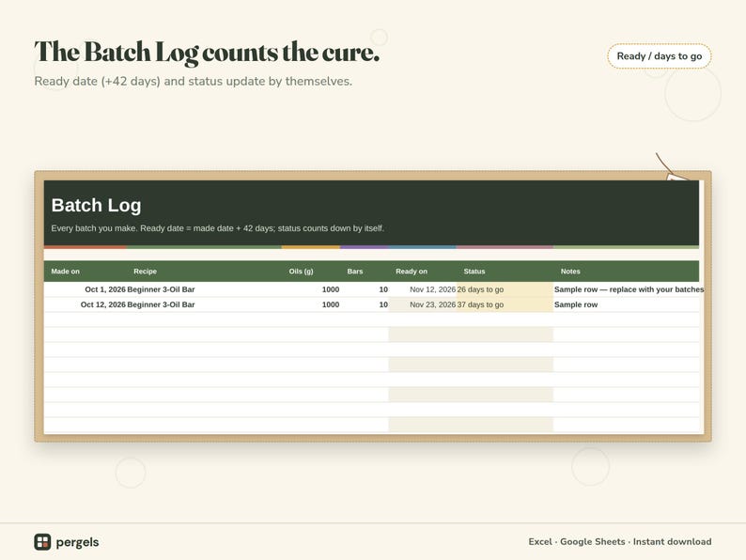Click the 'Ready / days to go' badge
This screenshot has width=746, height=560.
659,56
